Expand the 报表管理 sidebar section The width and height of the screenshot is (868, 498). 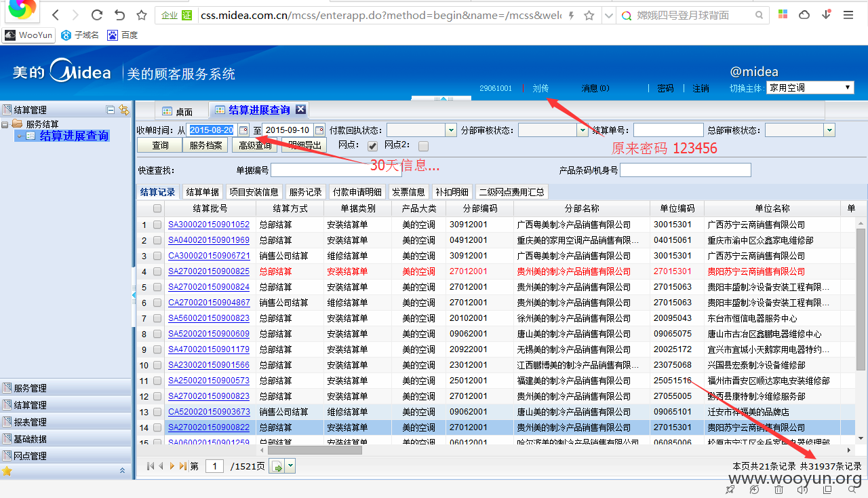[x=66, y=422]
